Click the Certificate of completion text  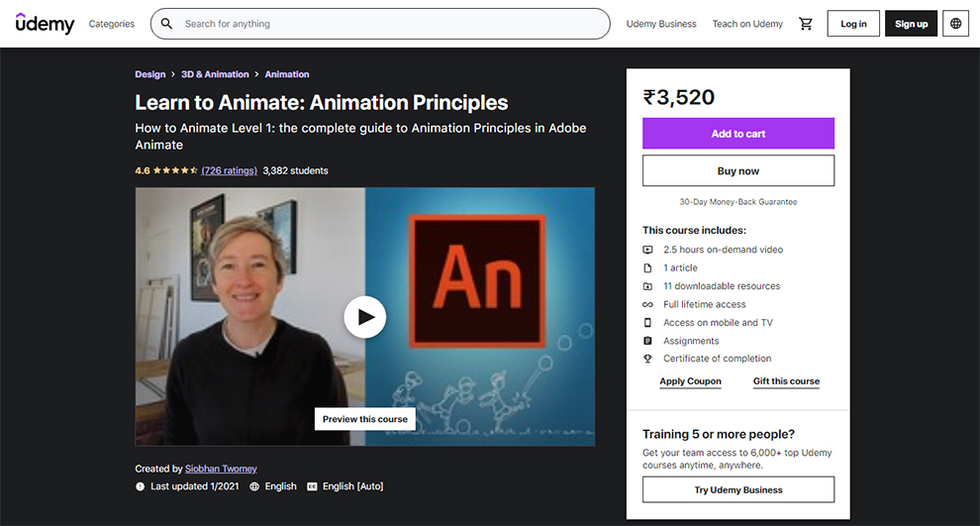(x=718, y=359)
